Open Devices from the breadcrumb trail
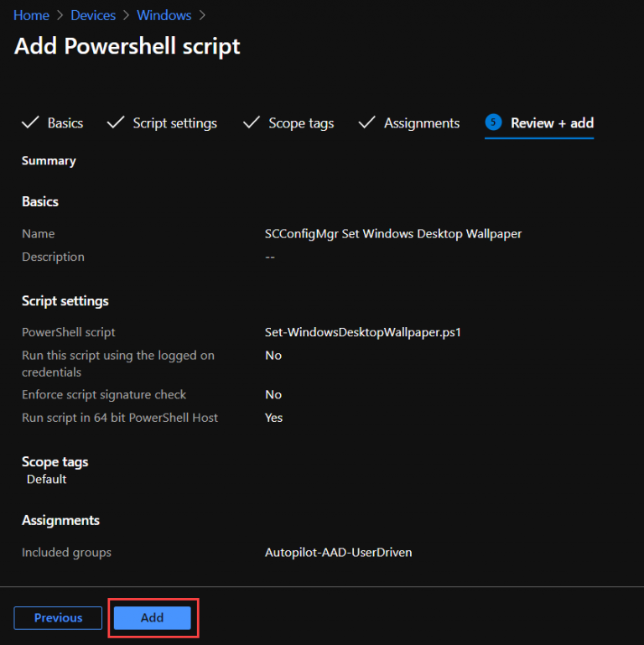The height and width of the screenshot is (645, 644). pos(92,15)
